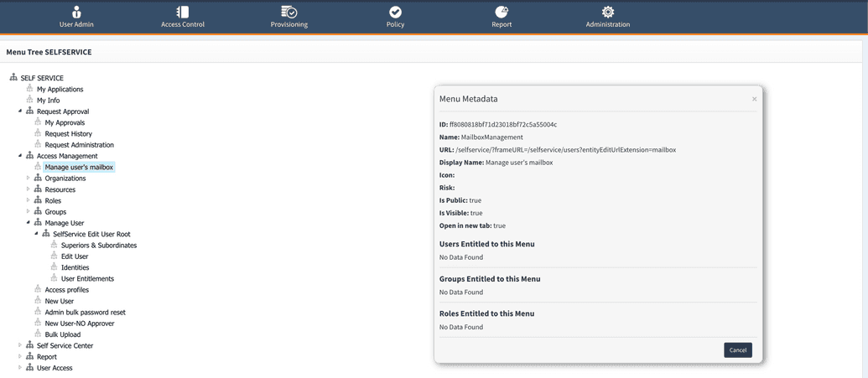This screenshot has height=378, width=868.
Task: Select User Entitlements in tree
Action: tap(87, 279)
